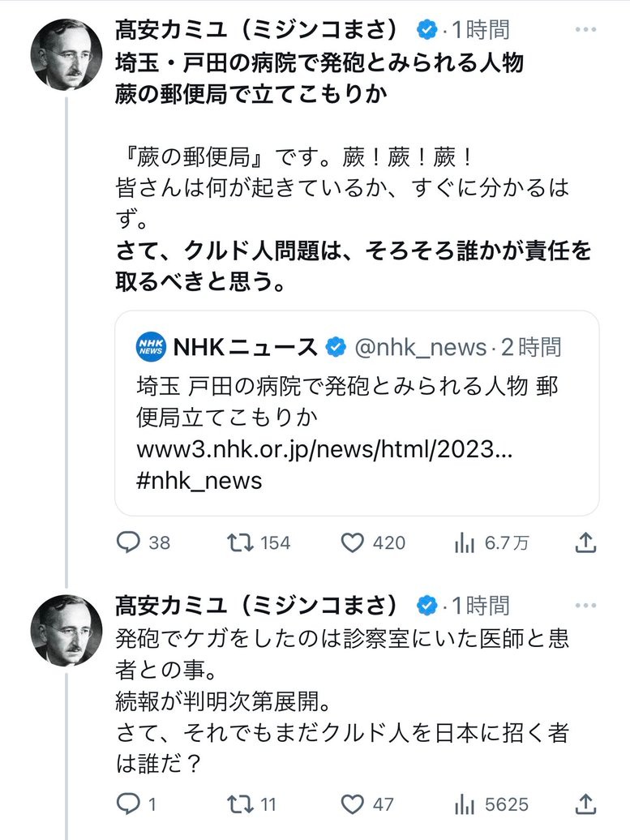Open the www3.nhk.or.jp news link

click(x=324, y=448)
